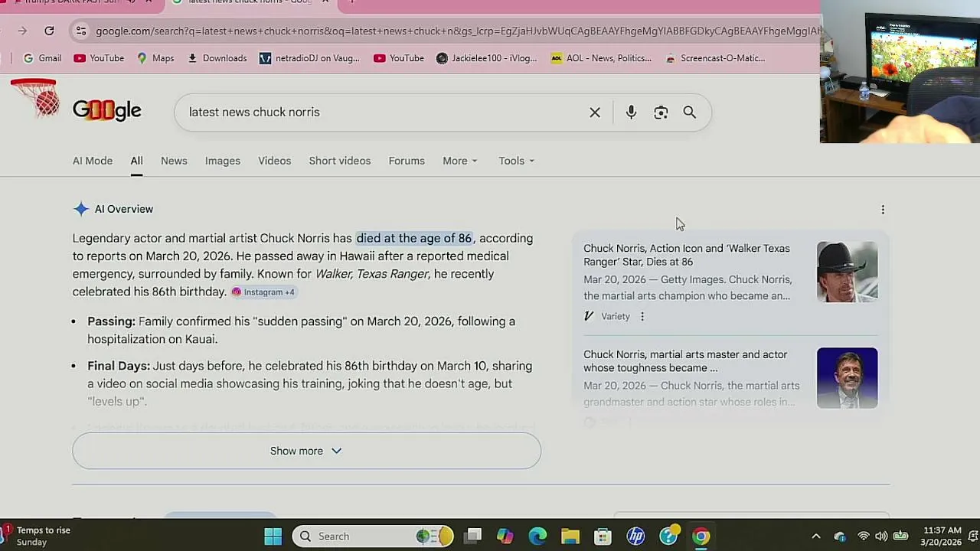Expand the More search filters dropdown

[x=459, y=161]
